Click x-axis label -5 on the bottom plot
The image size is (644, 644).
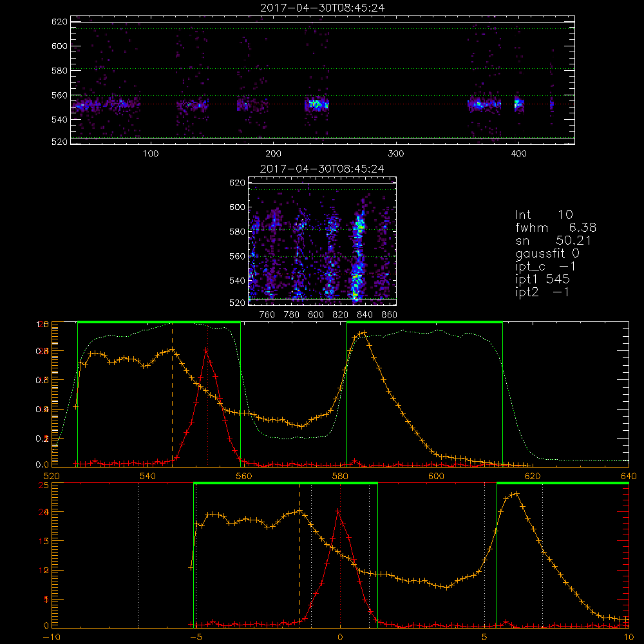[196, 637]
